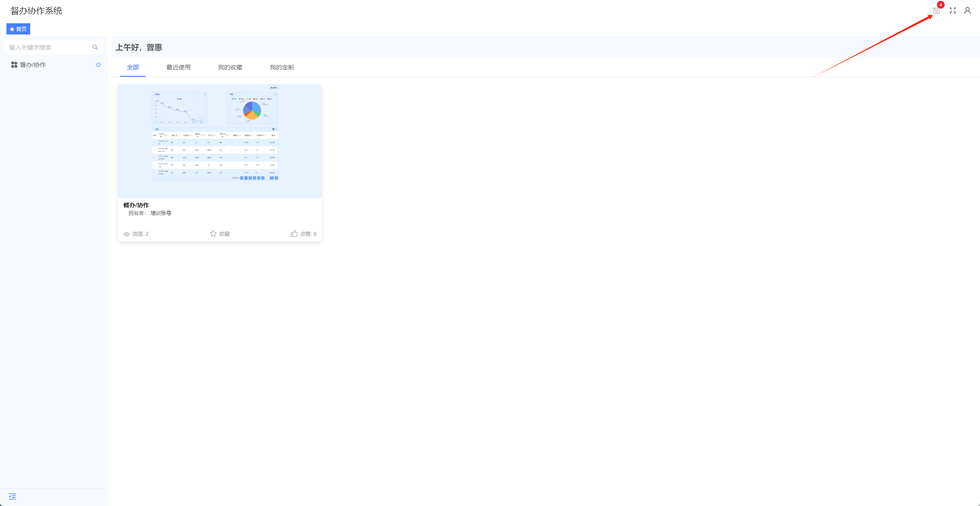The height and width of the screenshot is (506, 980).
Task: Click the 督办协作系统 header title
Action: [36, 11]
